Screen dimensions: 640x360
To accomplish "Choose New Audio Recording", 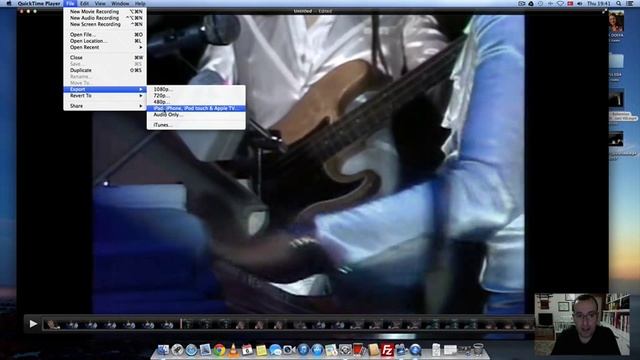I will [105, 18].
